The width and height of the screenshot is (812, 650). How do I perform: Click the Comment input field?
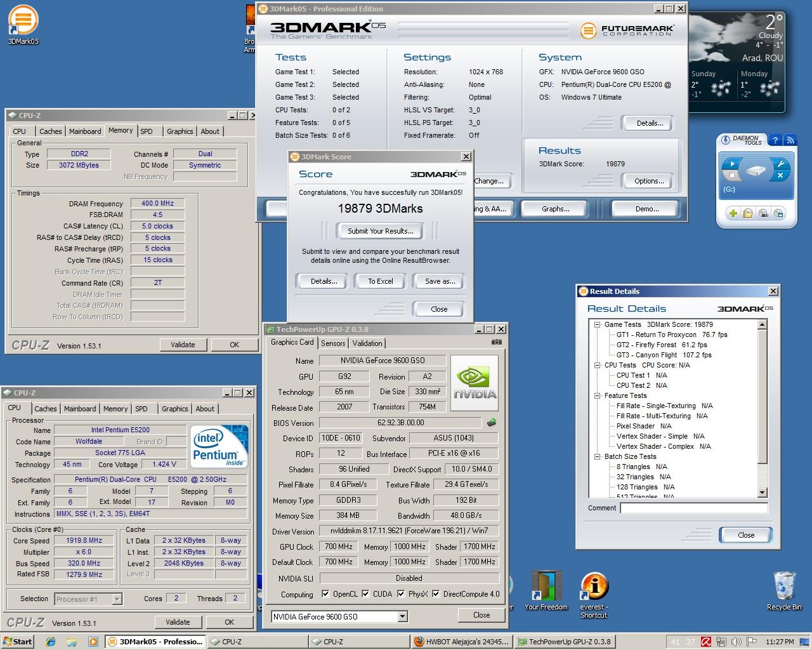point(694,508)
